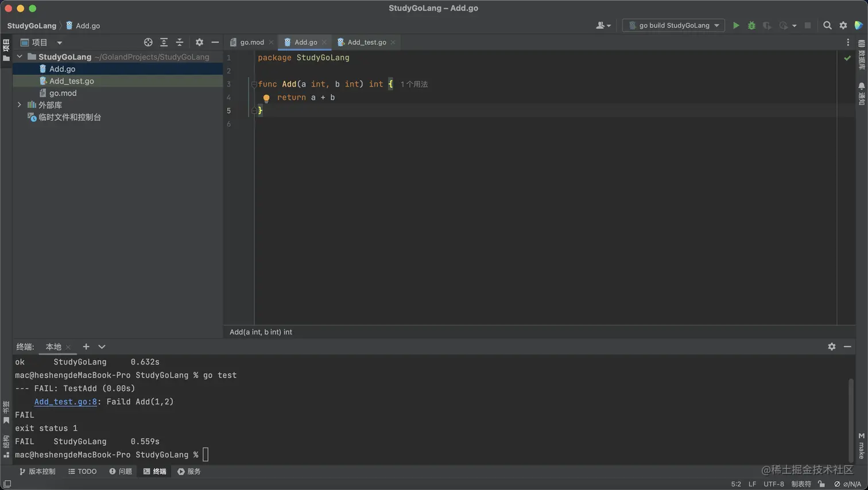
Task: Open the 版本控制 version control tab
Action: click(38, 472)
